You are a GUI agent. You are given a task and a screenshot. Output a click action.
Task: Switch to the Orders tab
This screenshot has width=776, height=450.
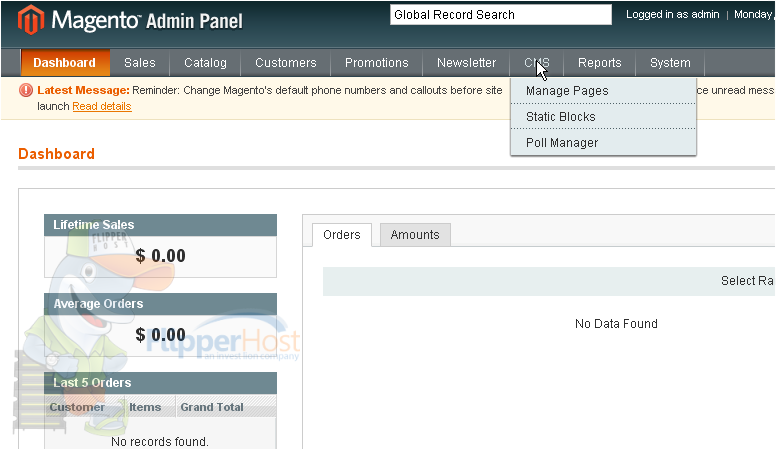pyautogui.click(x=342, y=235)
